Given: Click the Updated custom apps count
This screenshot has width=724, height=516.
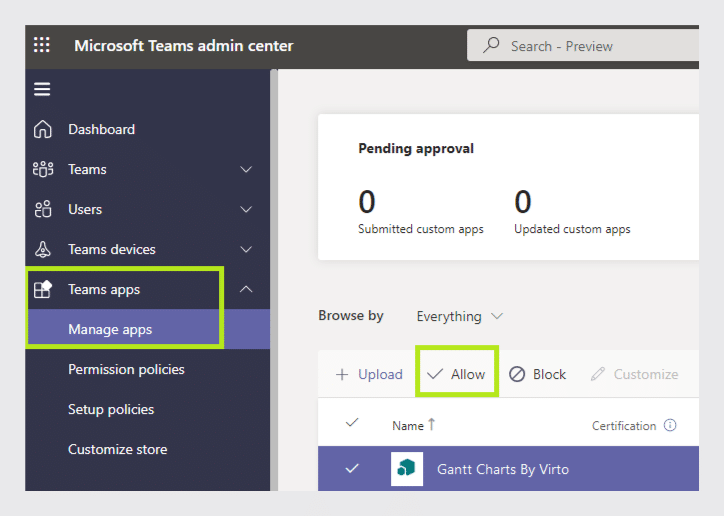Looking at the screenshot, I should pyautogui.click(x=523, y=202).
